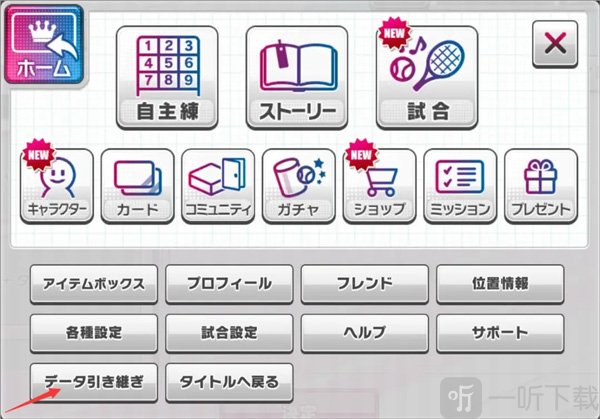Click the データ引き継ぎ data transfer button
This screenshot has height=419, width=600.
[94, 382]
